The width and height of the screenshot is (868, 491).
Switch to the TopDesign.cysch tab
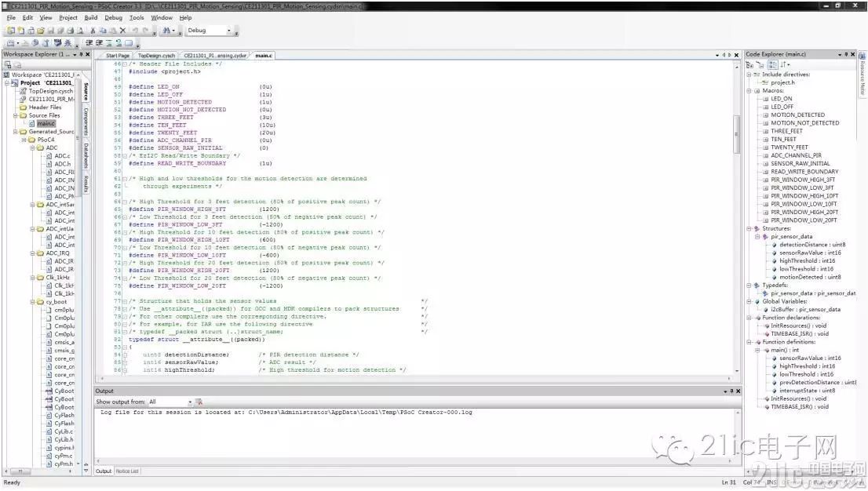point(156,56)
